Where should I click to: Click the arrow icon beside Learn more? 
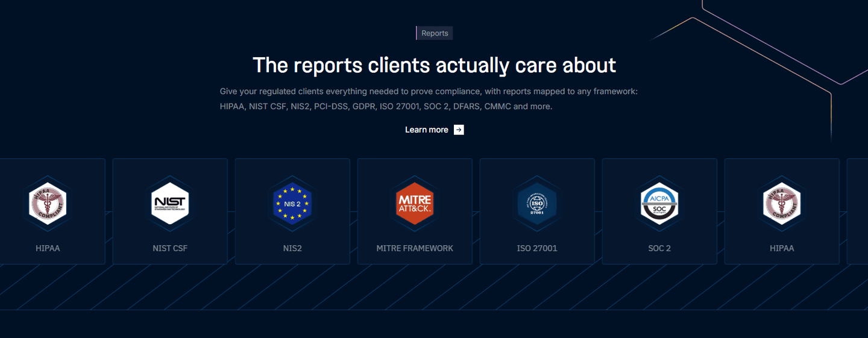pos(459,130)
